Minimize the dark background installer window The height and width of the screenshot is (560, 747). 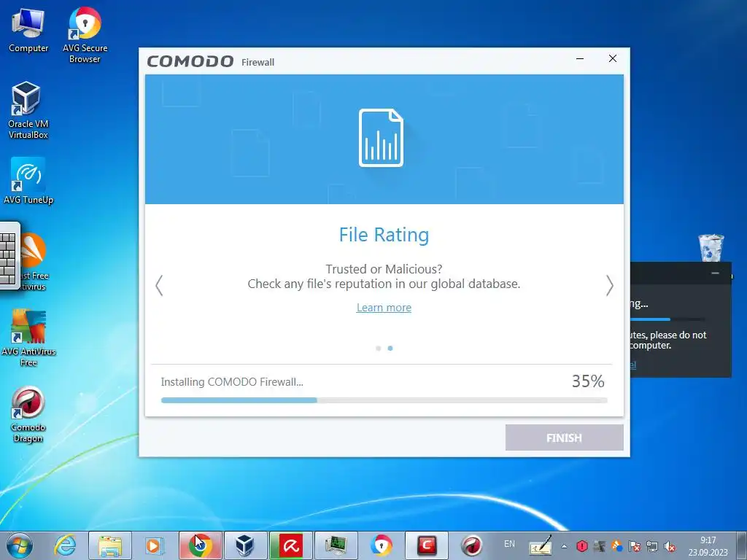click(715, 273)
